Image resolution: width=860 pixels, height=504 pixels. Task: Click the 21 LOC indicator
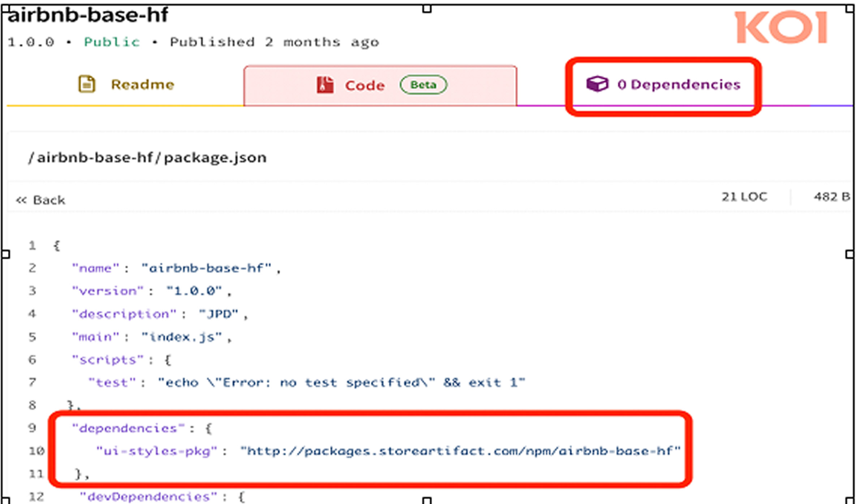click(744, 197)
